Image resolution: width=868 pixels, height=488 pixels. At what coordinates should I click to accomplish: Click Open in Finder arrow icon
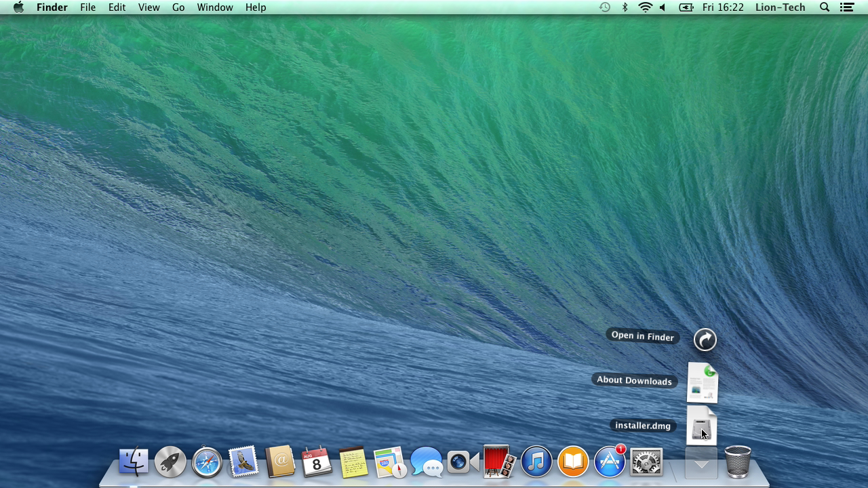pyautogui.click(x=705, y=340)
